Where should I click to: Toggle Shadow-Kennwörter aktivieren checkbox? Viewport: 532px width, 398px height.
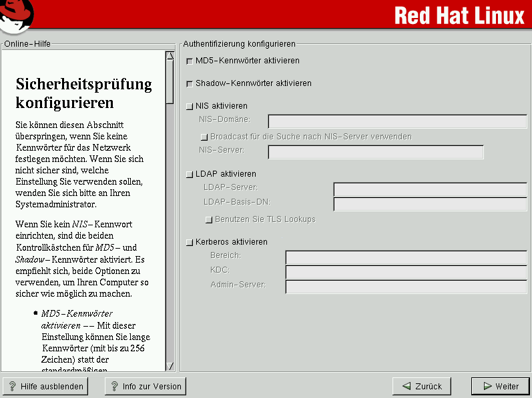190,84
